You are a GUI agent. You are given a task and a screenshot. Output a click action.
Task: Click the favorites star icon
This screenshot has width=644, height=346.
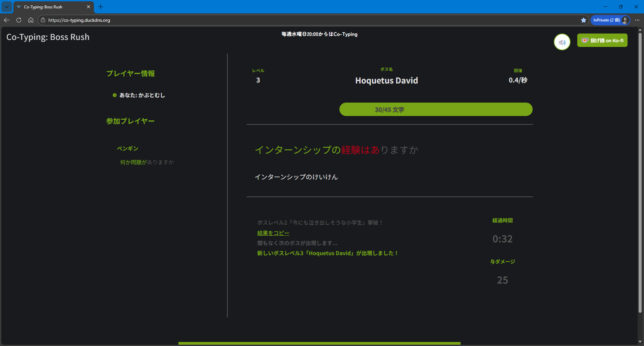coord(583,20)
